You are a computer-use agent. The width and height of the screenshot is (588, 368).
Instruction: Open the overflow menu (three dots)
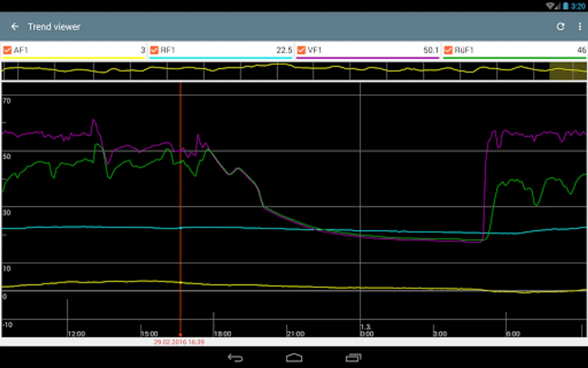tap(580, 27)
